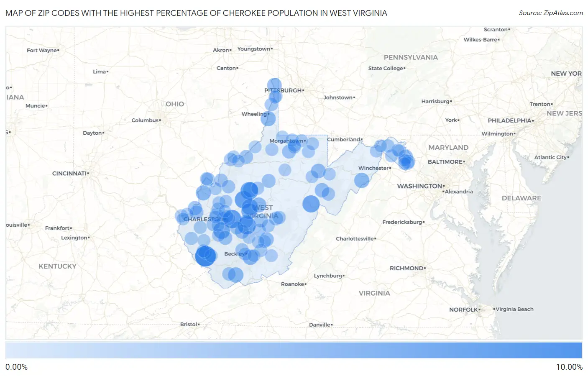This screenshot has width=588, height=376.
Task: Click the Fredericksburg city label
Action: pyautogui.click(x=403, y=222)
